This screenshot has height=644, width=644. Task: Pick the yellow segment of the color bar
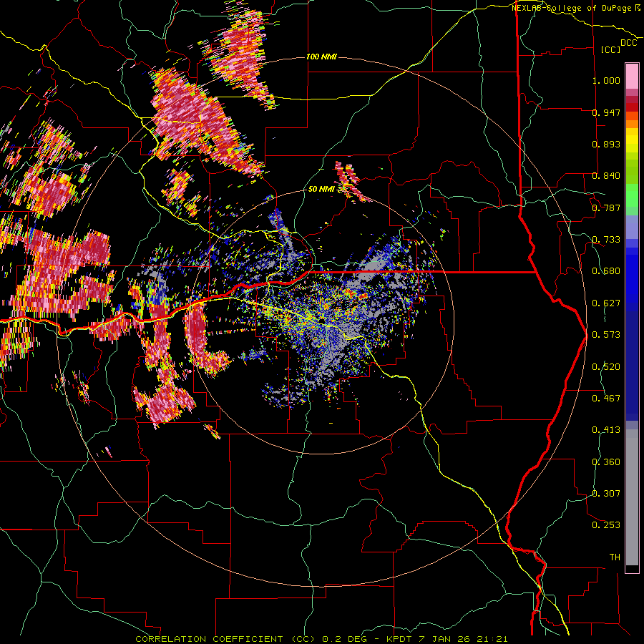tap(632, 141)
